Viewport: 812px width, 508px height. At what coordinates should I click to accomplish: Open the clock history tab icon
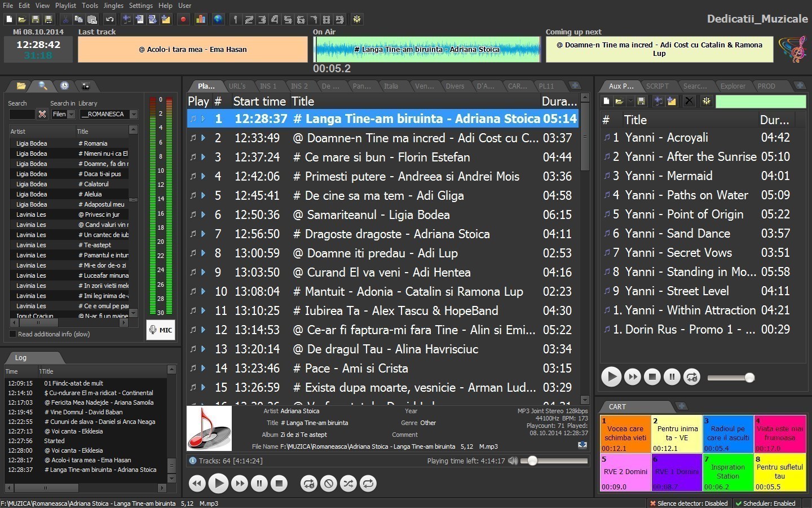coord(64,86)
